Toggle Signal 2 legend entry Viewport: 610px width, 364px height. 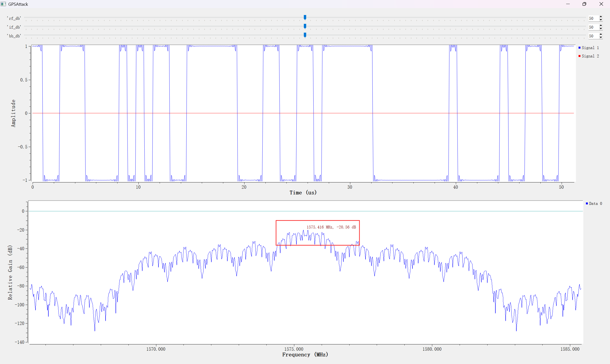[x=590, y=56]
